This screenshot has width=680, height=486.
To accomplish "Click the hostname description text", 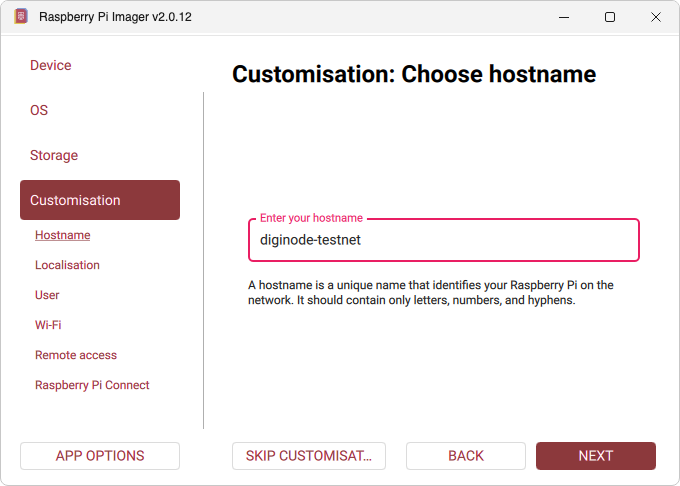I will pyautogui.click(x=431, y=293).
